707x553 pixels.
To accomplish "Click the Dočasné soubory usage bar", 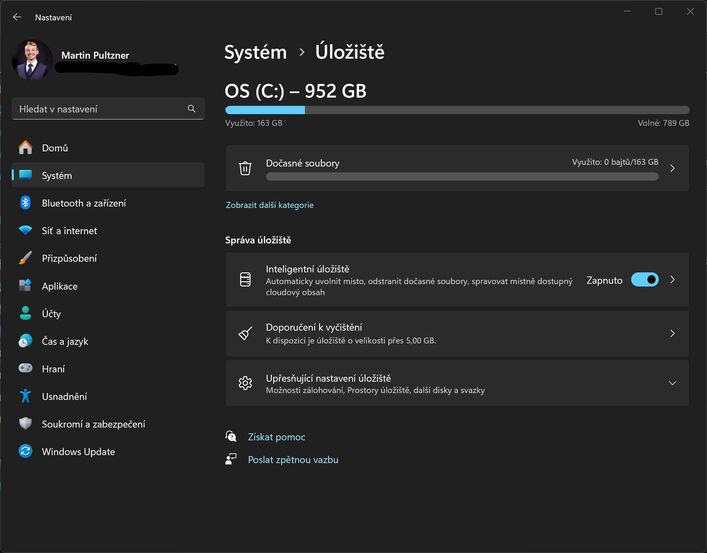I will click(x=462, y=177).
